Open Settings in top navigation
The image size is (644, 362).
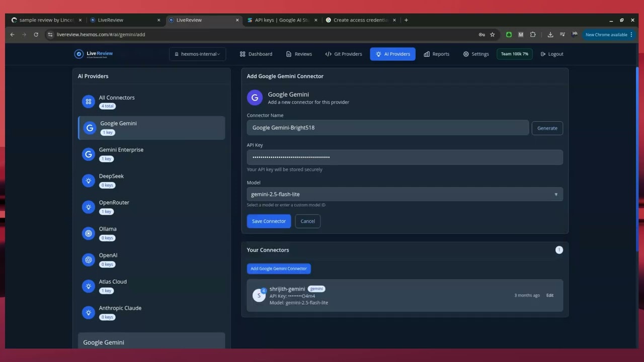pyautogui.click(x=476, y=54)
